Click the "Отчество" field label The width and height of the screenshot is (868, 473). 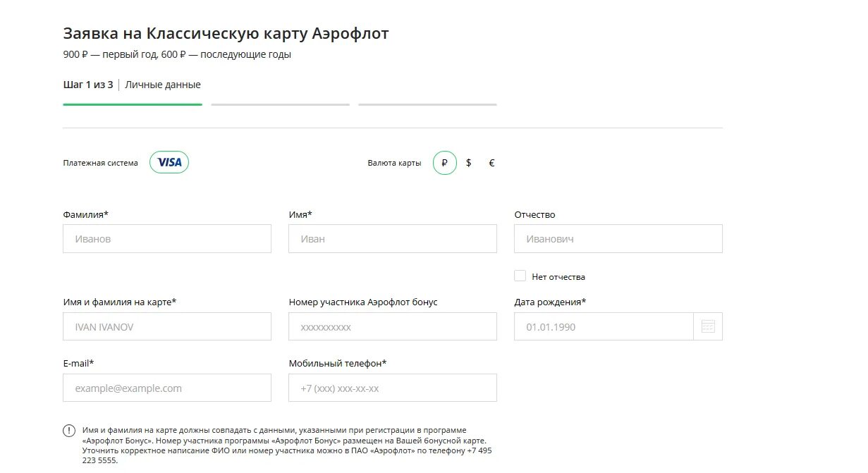(534, 214)
